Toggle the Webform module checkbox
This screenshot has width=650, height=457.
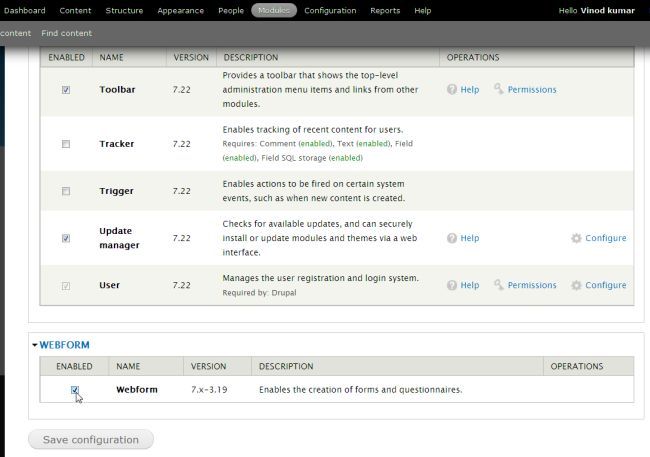coord(75,390)
